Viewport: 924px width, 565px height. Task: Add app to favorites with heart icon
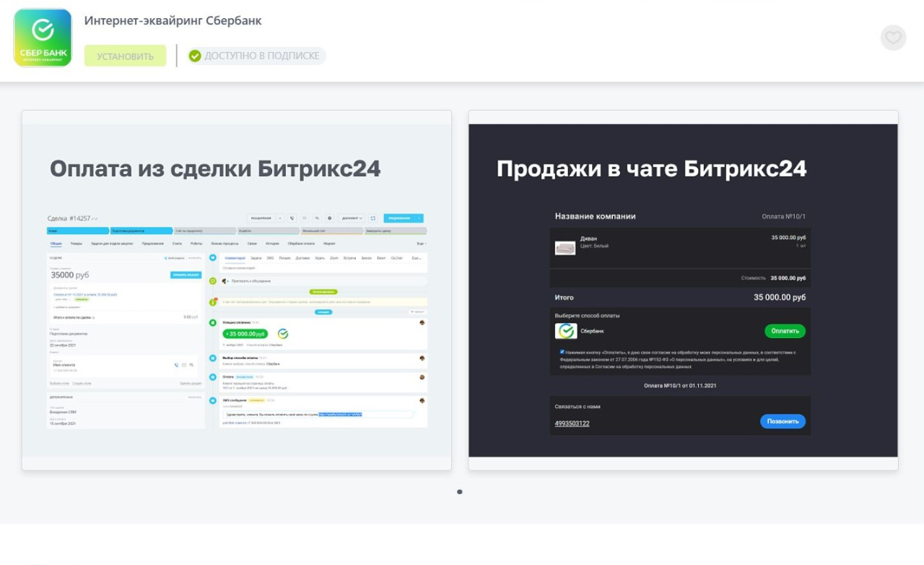coord(893,38)
